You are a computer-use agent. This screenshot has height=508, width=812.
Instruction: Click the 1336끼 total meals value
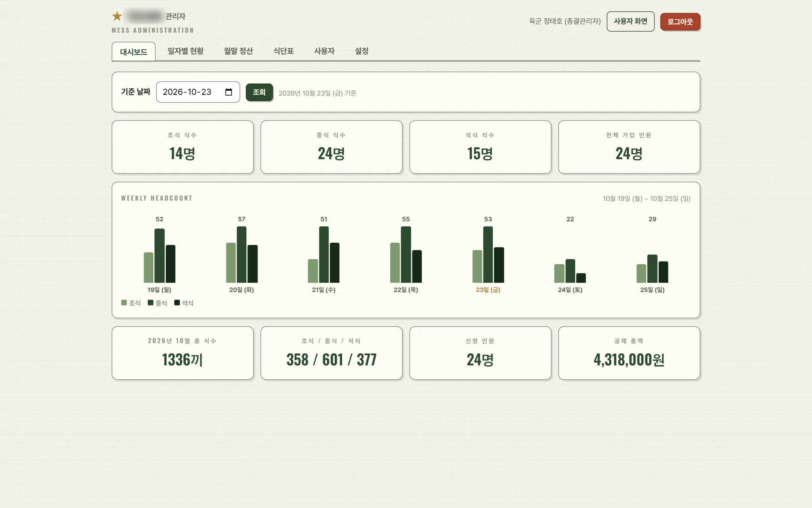point(182,360)
